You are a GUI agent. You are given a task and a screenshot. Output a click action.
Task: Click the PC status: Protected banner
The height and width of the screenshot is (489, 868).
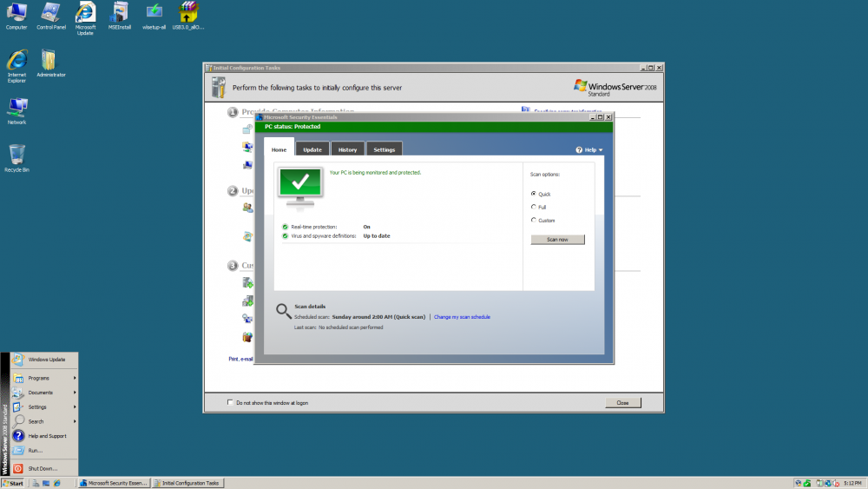click(434, 126)
